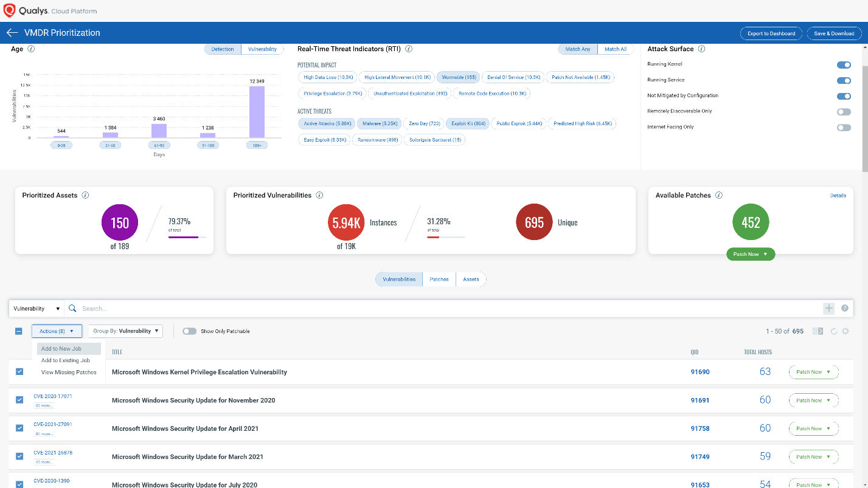Toggle Not Mitigated by Configuration switch
This screenshot has height=488, width=868.
844,96
